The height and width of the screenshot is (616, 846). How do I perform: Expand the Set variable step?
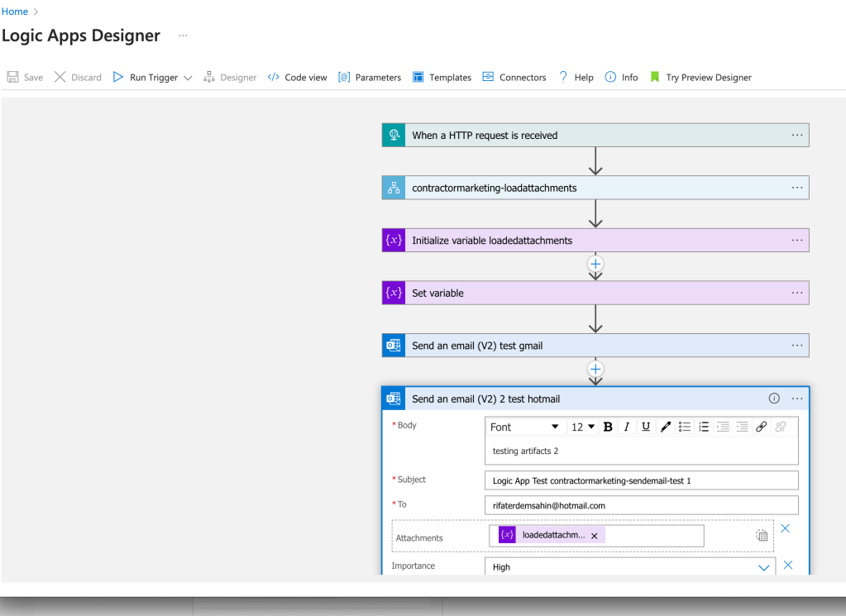[x=595, y=293]
